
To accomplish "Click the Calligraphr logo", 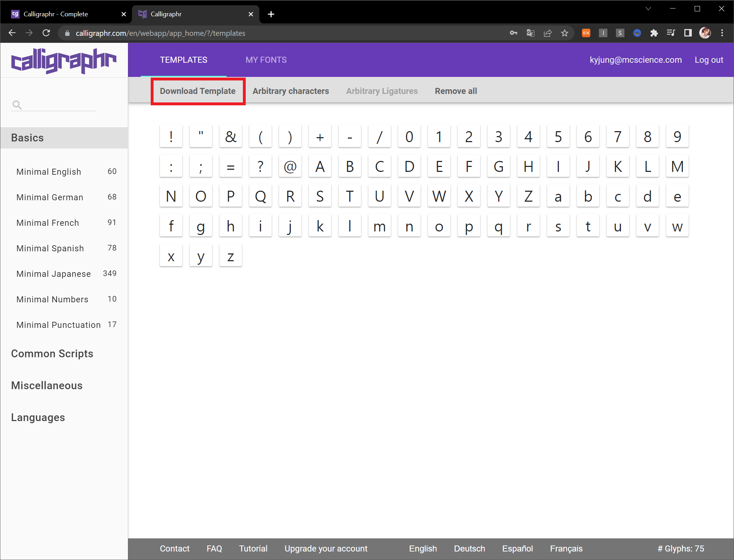I will [x=64, y=61].
